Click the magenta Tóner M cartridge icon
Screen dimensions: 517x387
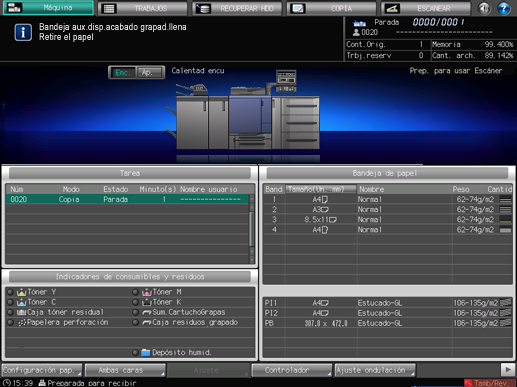pyautogui.click(x=147, y=292)
